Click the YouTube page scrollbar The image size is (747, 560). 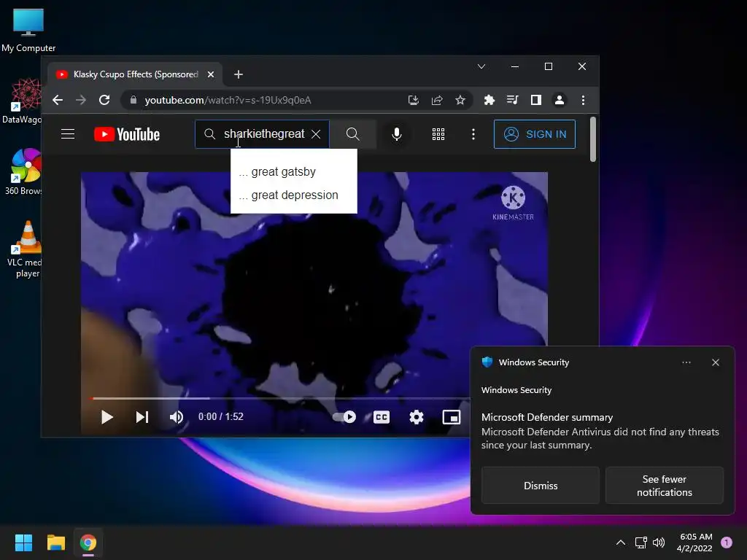tap(593, 139)
